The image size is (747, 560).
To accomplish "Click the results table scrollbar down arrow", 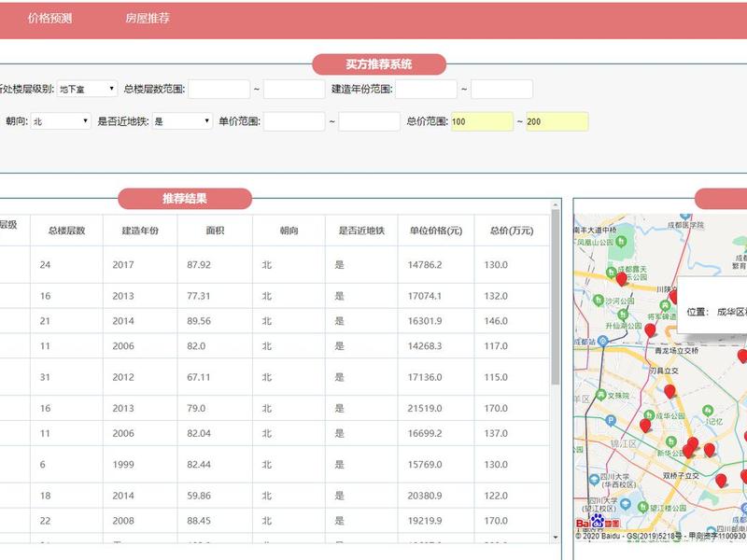I will (556, 538).
